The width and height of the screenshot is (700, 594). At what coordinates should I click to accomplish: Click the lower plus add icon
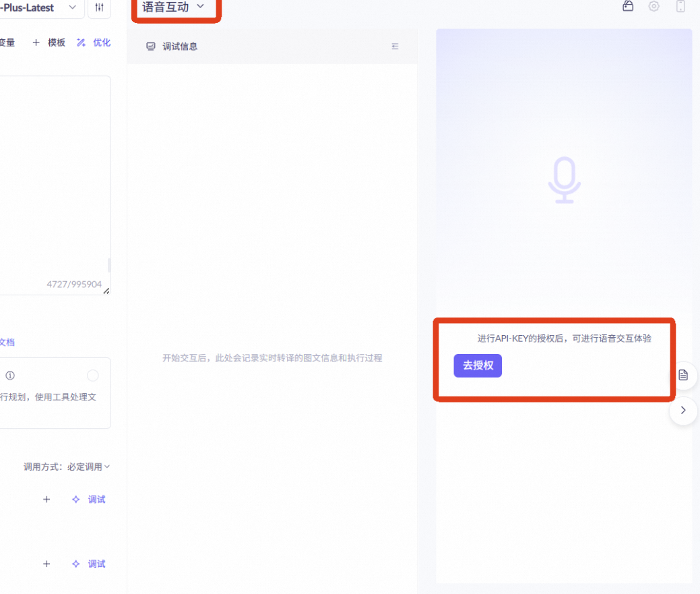[x=46, y=564]
